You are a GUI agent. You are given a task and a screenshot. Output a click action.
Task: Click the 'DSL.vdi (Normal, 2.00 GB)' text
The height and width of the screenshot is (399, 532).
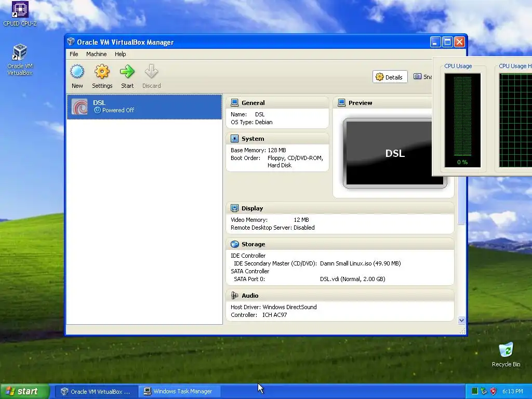[353, 279]
